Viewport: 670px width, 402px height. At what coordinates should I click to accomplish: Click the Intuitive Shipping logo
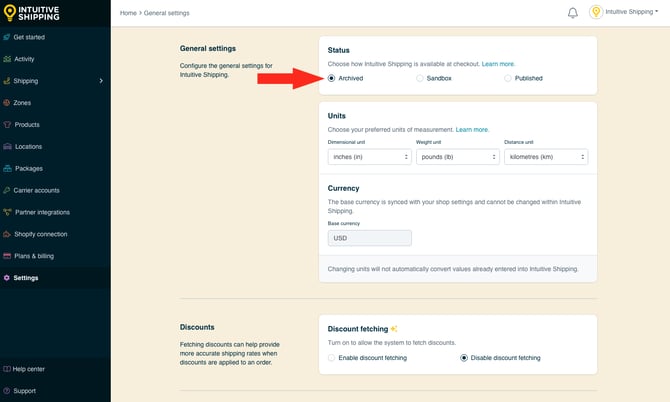tap(31, 13)
